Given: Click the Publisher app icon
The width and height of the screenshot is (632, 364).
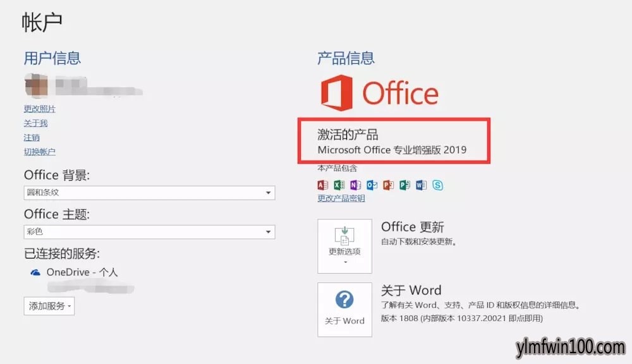Looking at the screenshot, I should [x=404, y=185].
